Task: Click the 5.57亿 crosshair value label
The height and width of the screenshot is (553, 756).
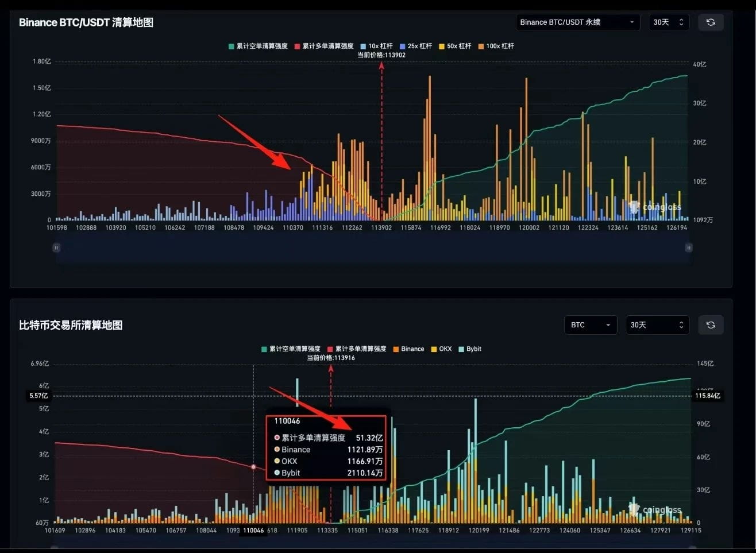Action: tap(39, 396)
